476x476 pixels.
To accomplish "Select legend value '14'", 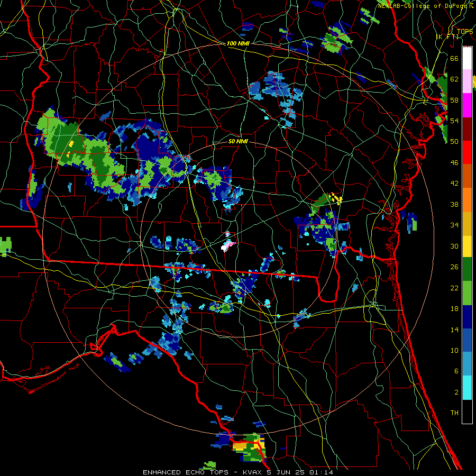I will pyautogui.click(x=454, y=329).
